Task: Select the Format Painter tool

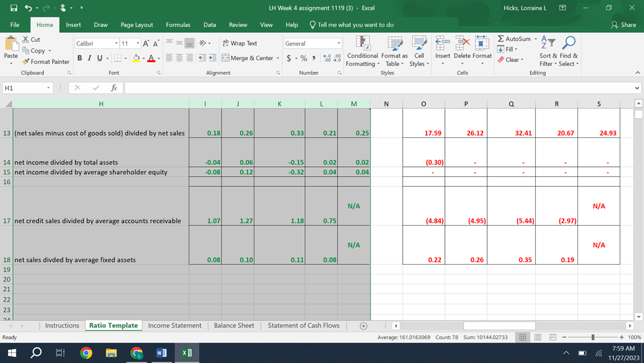Action: tap(45, 61)
